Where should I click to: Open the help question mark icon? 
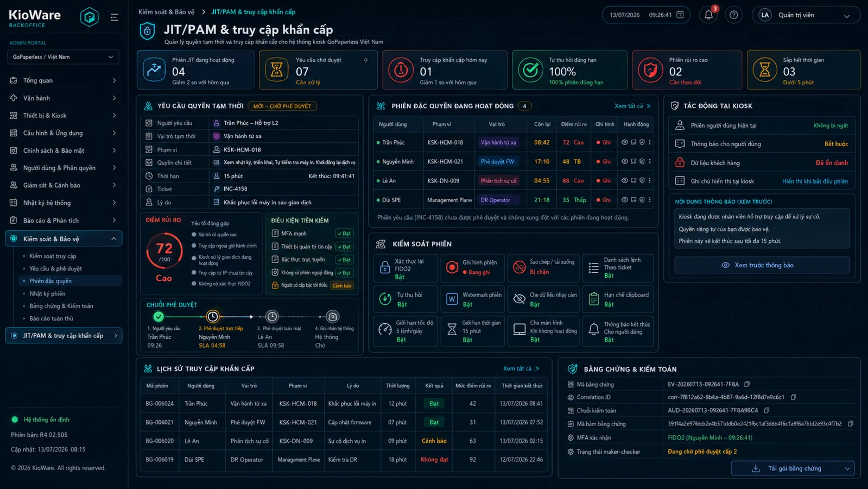[733, 15]
